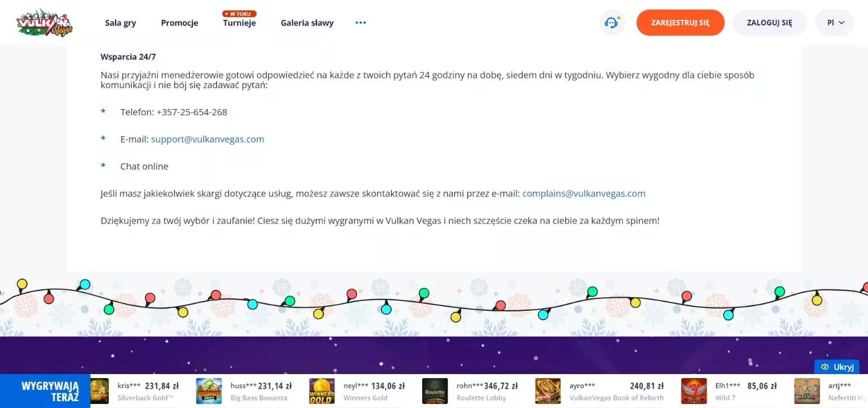Open Wild 7 game icon
This screenshot has width=868, height=408.
(694, 391)
